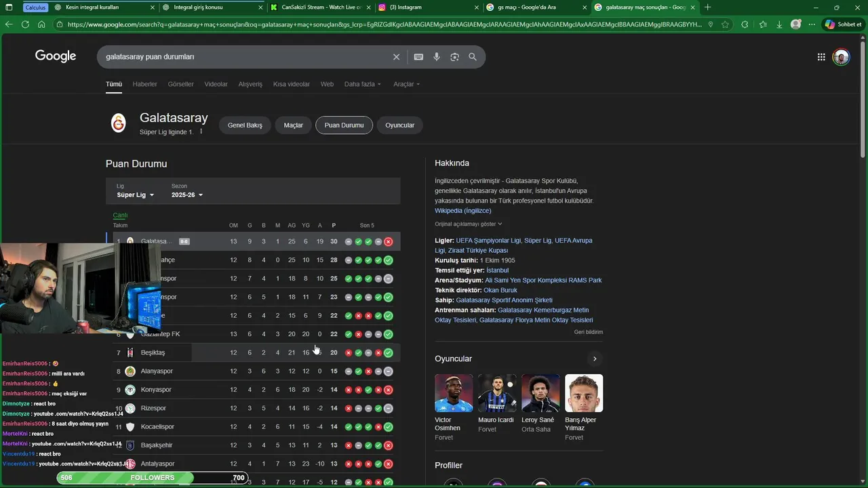Open a new browser tab
868x488 pixels.
708,7
